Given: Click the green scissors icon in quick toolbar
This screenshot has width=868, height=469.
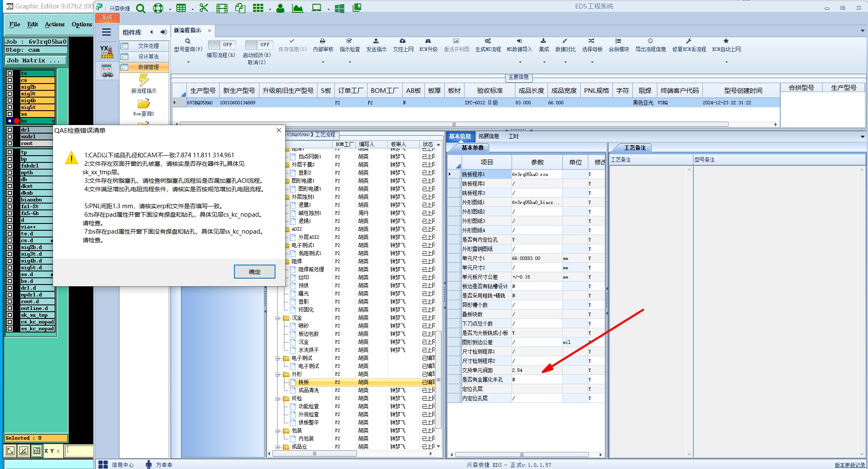Looking at the screenshot, I should (x=204, y=8).
